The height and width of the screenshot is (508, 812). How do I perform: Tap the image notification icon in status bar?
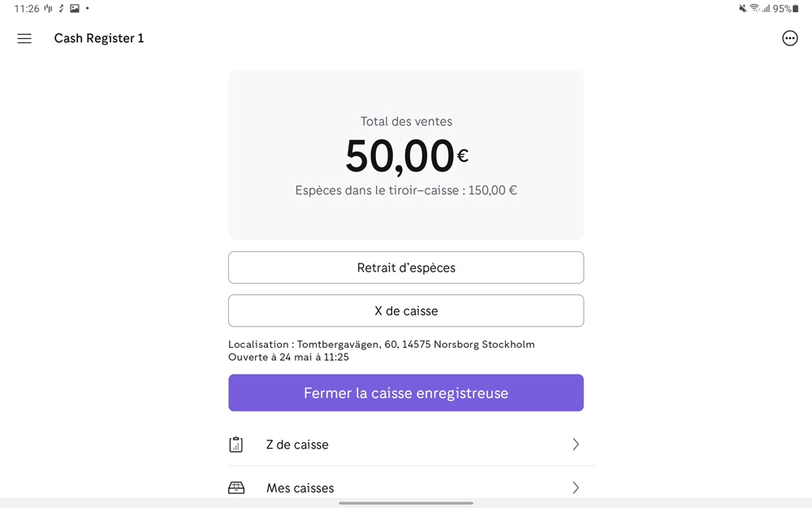coord(75,9)
